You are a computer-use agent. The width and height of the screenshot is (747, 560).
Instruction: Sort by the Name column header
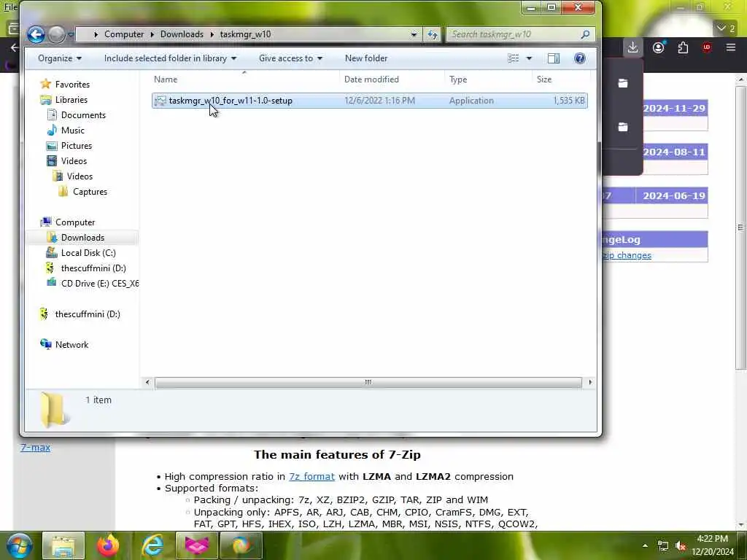pyautogui.click(x=166, y=79)
